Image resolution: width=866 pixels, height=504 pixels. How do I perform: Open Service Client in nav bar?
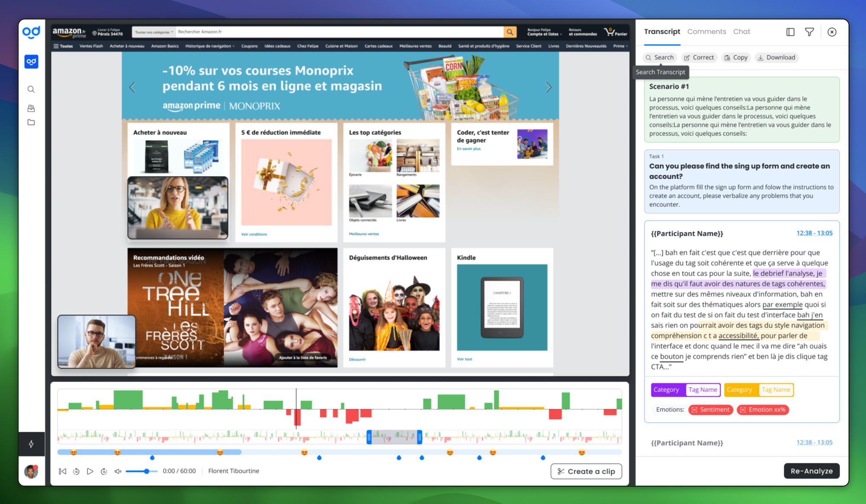pos(528,46)
